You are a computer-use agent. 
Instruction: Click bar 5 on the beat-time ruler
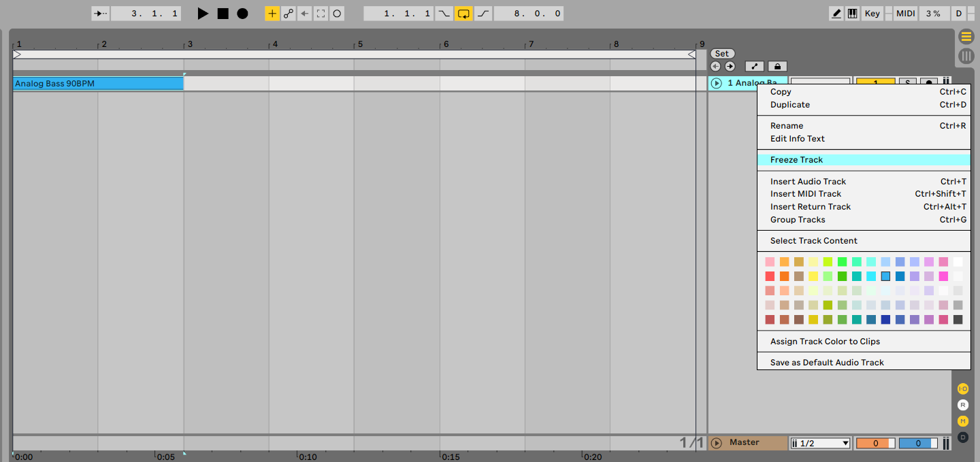(x=360, y=44)
